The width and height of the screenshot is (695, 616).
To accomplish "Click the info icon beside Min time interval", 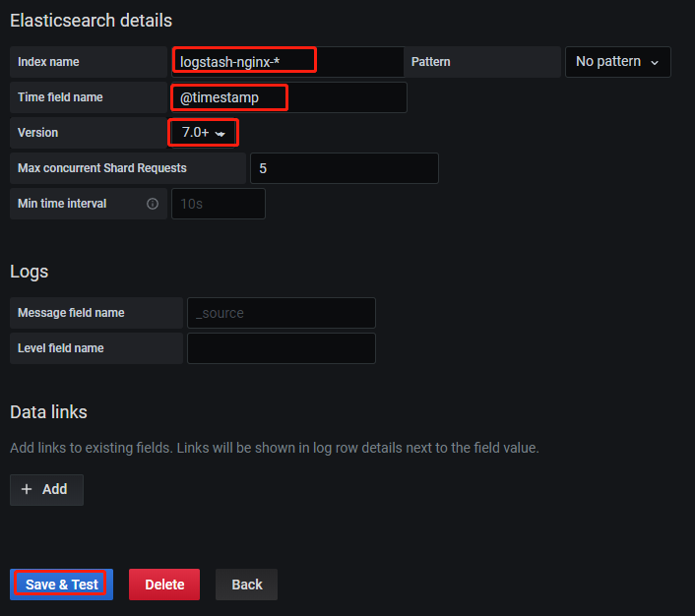I will point(153,204).
